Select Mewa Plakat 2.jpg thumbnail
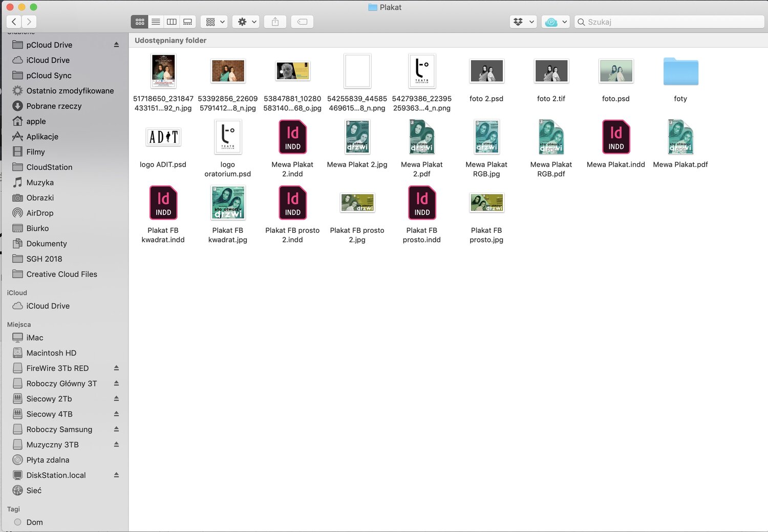 (357, 137)
